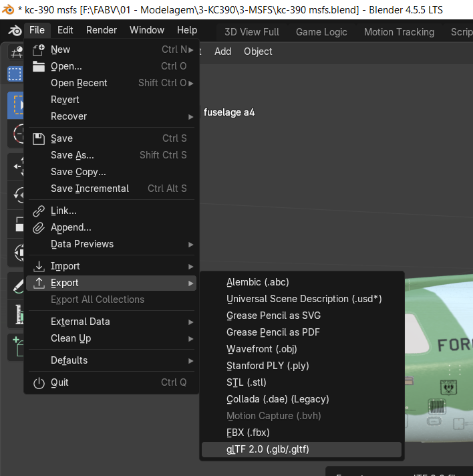Open the Object menu in viewport header
This screenshot has width=473, height=476.
[258, 51]
